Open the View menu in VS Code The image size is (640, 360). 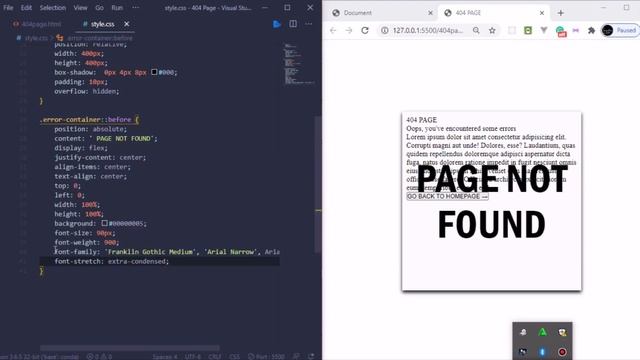[x=80, y=8]
